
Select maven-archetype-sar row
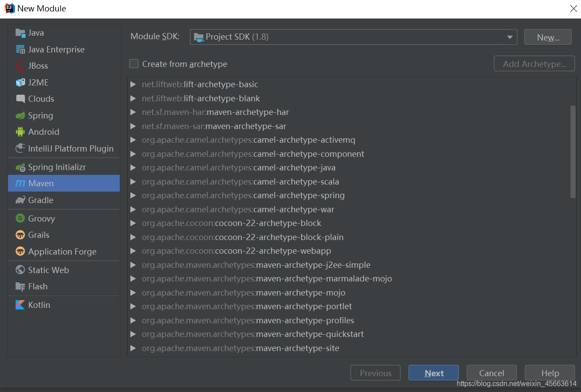[x=348, y=126]
